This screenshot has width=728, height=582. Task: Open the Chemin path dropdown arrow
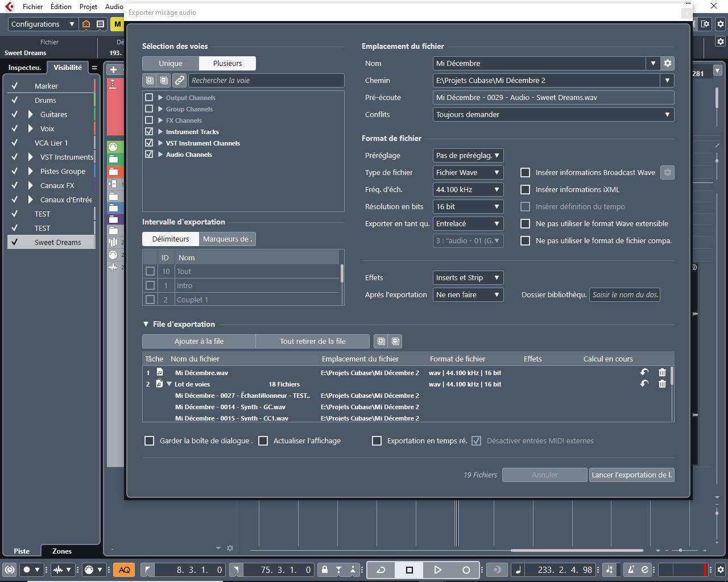pyautogui.click(x=668, y=80)
